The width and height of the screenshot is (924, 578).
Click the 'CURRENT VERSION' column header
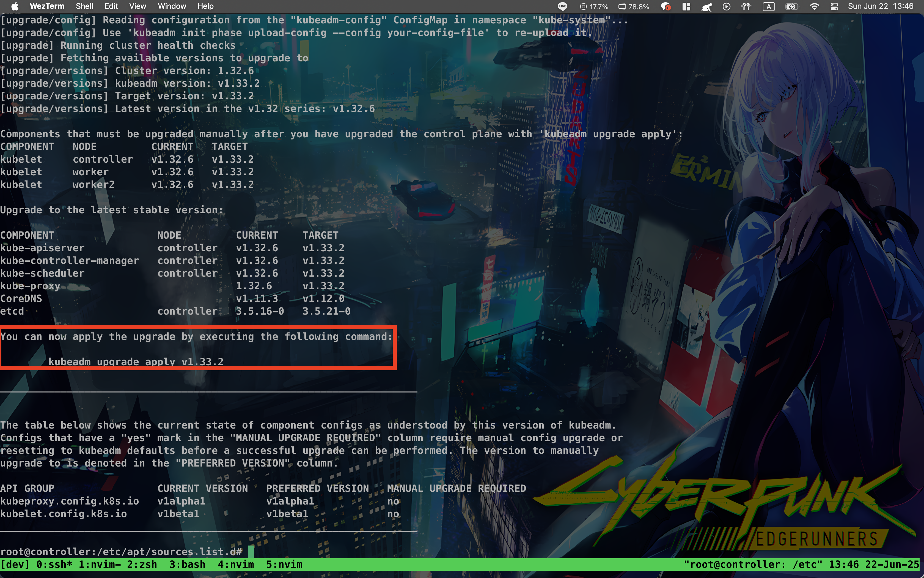(x=203, y=488)
